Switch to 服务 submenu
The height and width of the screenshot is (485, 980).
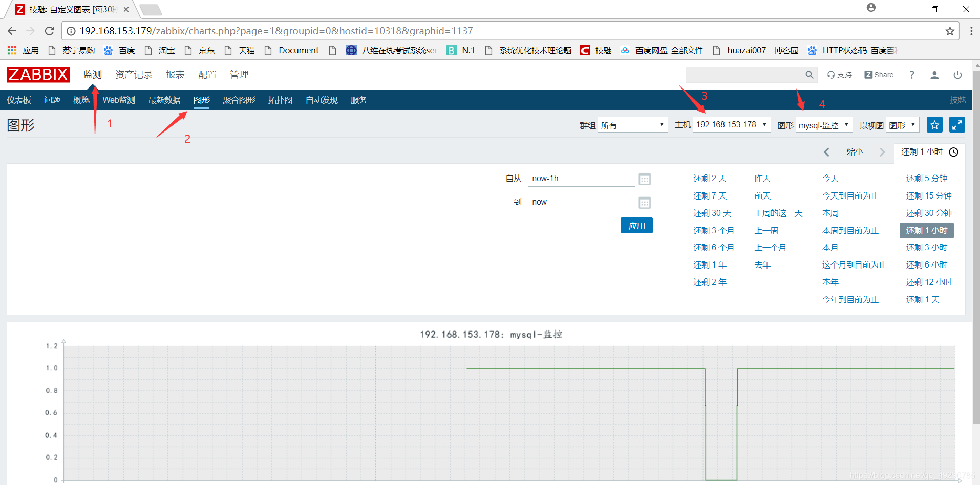[359, 100]
